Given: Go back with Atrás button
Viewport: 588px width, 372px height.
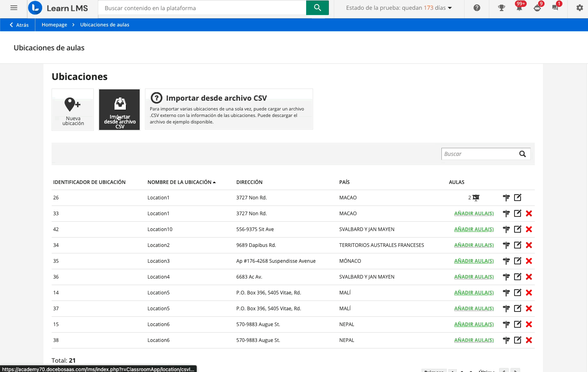Looking at the screenshot, I should pos(19,25).
